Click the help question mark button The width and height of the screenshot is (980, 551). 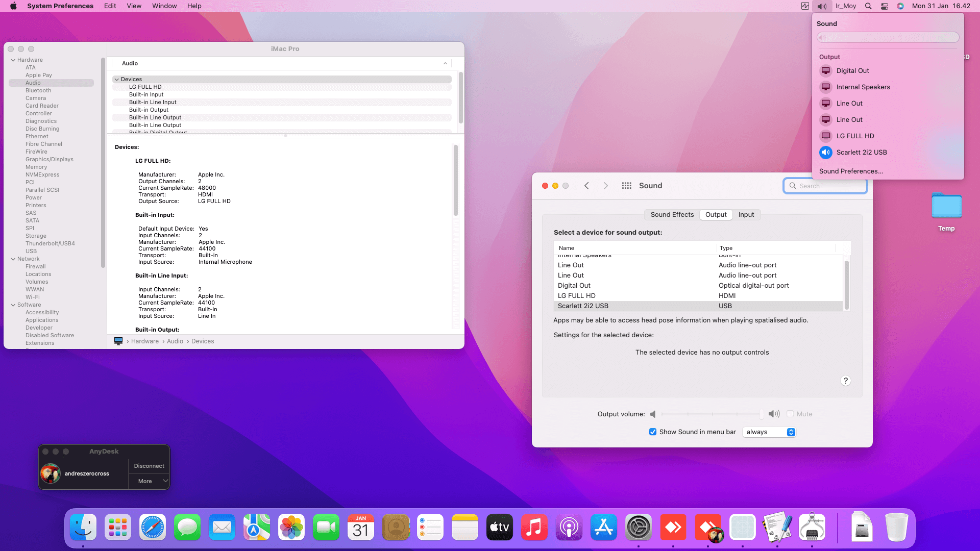845,381
